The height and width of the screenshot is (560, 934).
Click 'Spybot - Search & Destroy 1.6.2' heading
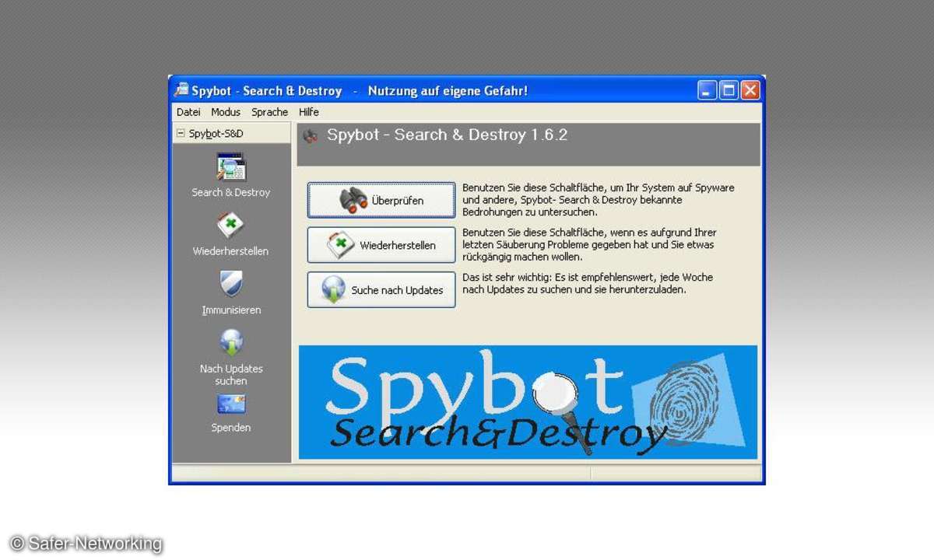pos(447,135)
